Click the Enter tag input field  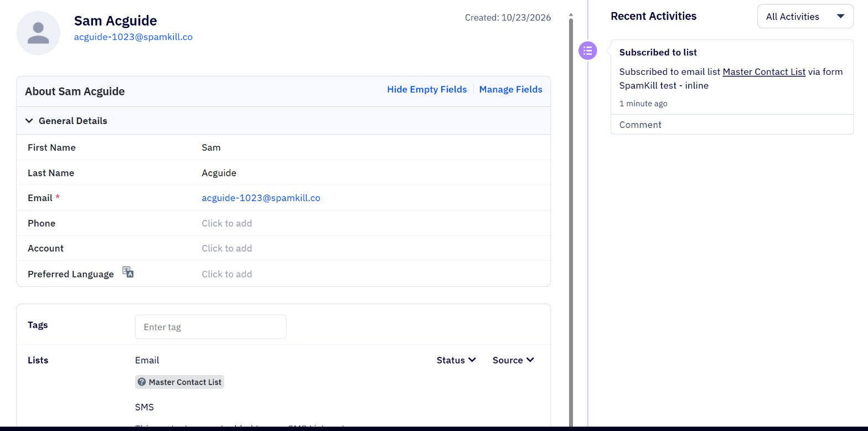[211, 327]
